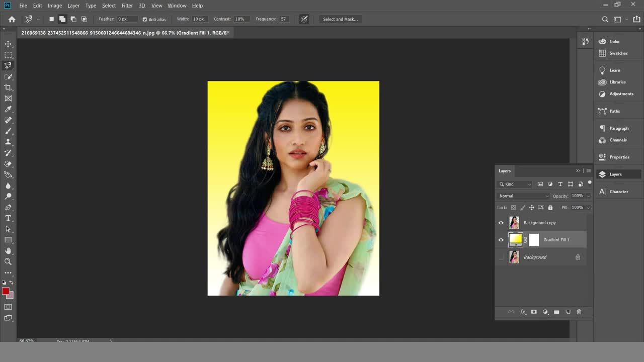Open the Filter menu
644x362 pixels.
pos(127,6)
